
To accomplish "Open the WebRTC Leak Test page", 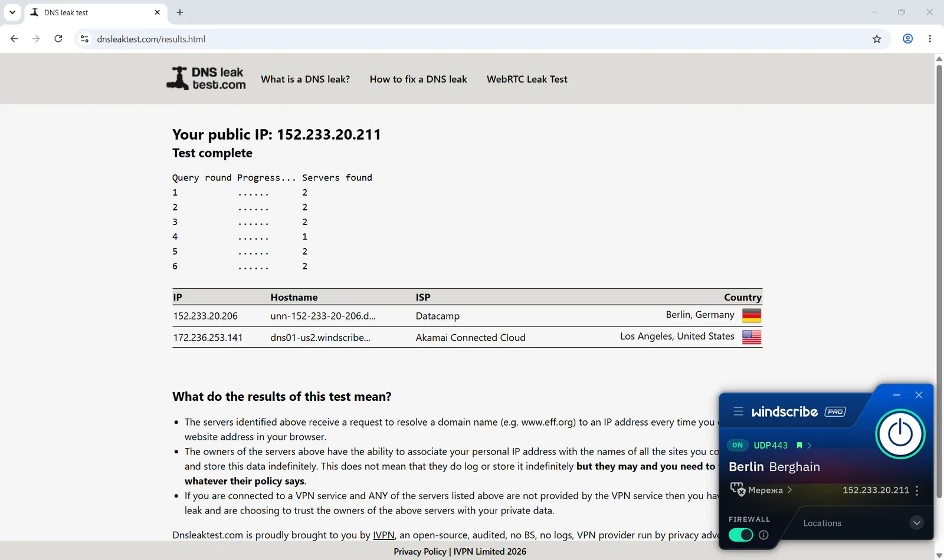I will [x=527, y=79].
